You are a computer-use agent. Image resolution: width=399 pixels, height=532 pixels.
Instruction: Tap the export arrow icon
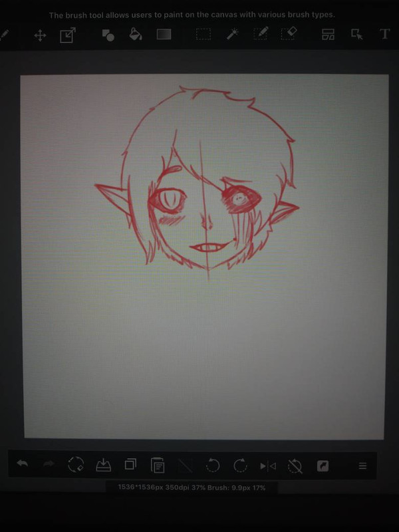[323, 466]
